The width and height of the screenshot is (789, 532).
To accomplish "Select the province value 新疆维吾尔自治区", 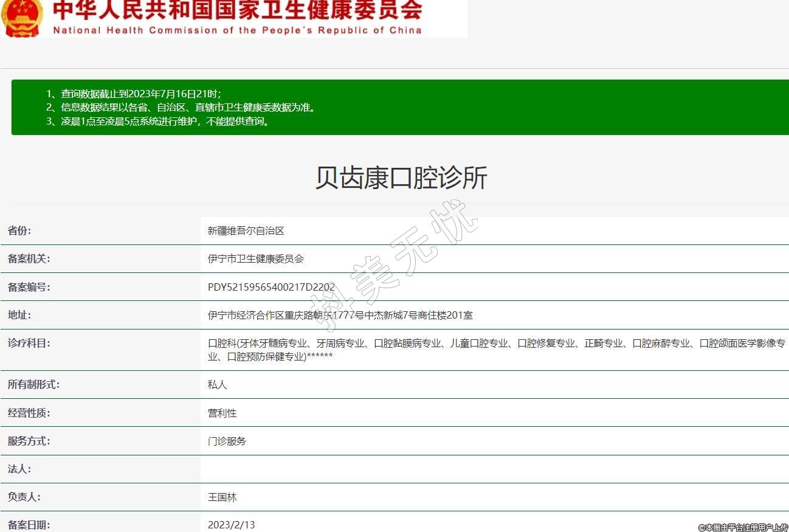I will point(246,231).
